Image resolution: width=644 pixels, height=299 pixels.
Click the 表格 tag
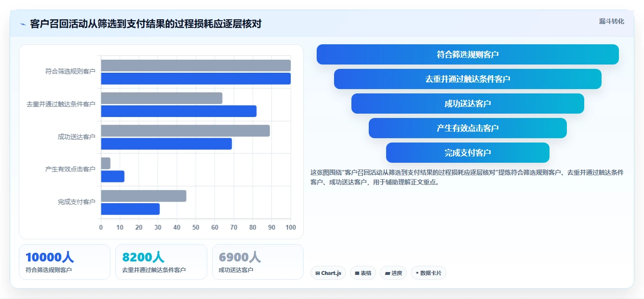coord(363,273)
